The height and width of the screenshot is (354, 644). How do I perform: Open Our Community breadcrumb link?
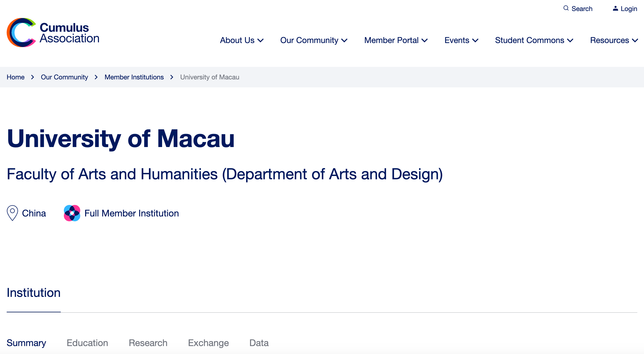[64, 77]
